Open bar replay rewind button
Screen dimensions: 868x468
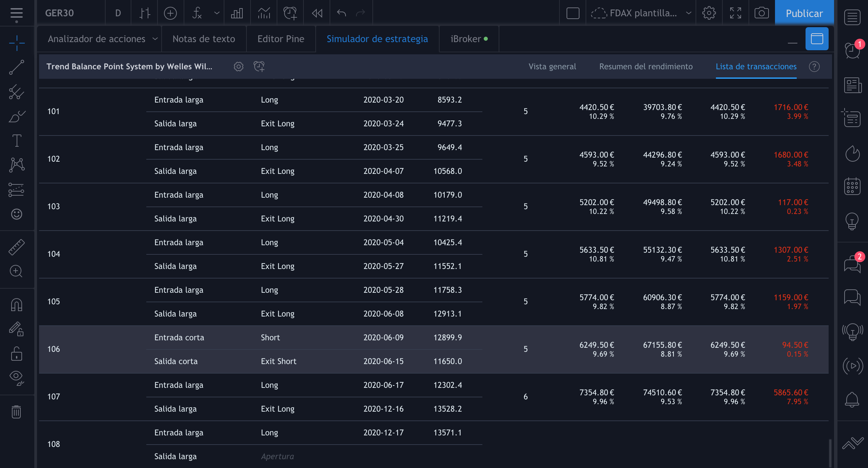point(317,13)
